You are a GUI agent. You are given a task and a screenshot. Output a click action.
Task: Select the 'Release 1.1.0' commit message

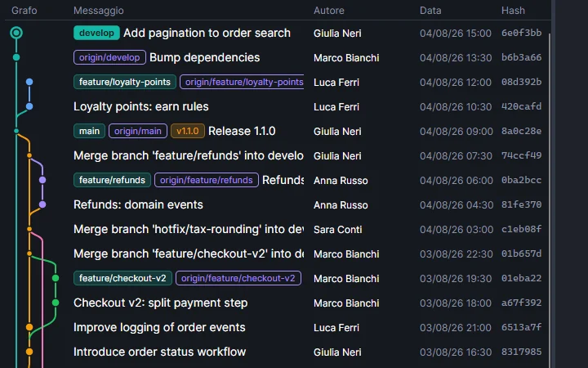point(242,131)
